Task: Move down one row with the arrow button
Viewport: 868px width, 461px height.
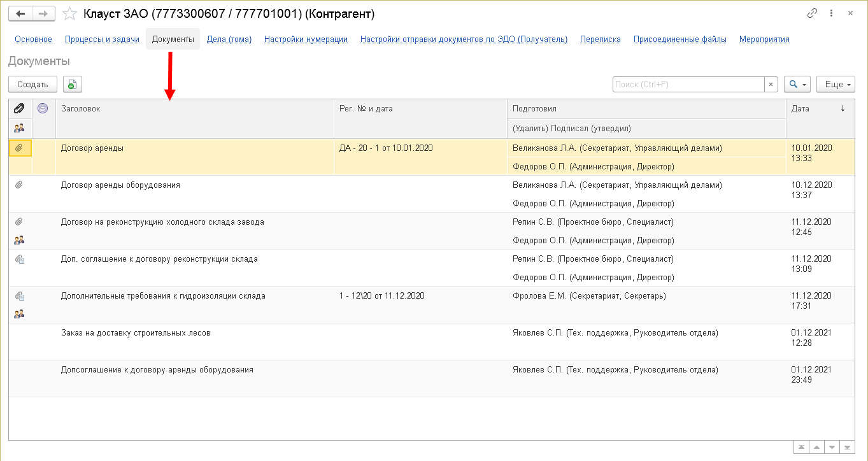Action: [x=832, y=447]
